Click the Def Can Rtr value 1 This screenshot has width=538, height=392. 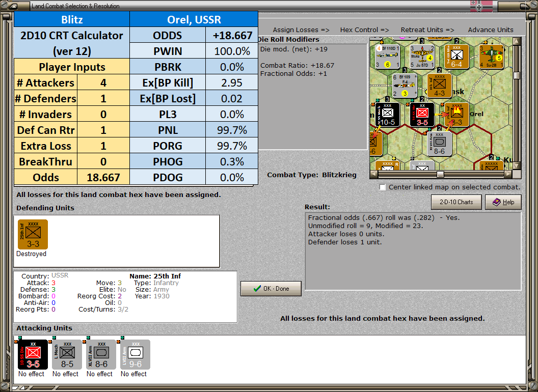(x=103, y=130)
